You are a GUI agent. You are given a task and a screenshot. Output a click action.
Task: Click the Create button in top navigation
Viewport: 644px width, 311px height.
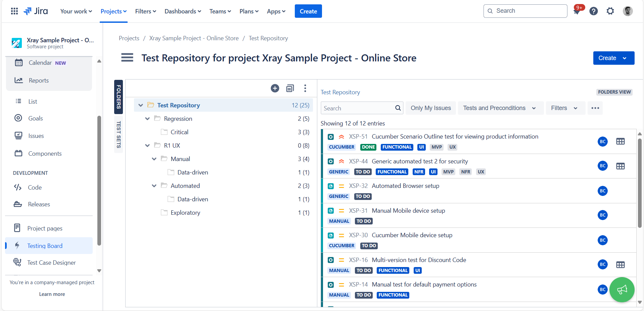tap(308, 11)
